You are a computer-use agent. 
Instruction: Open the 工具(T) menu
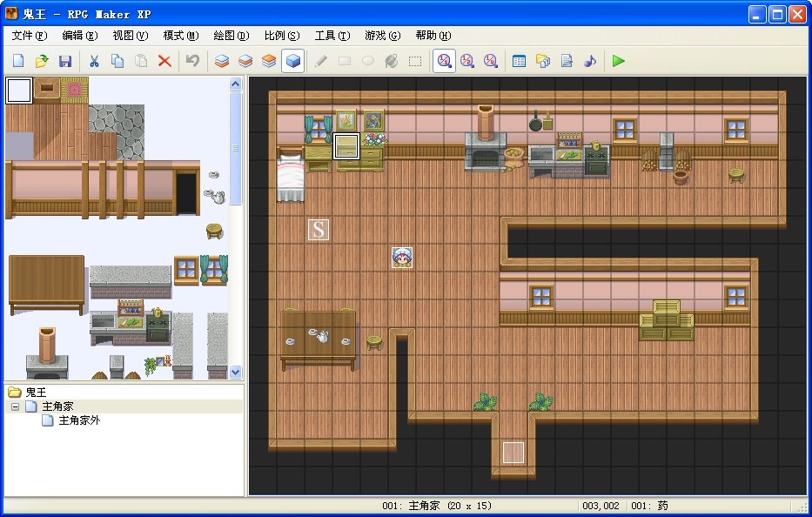332,36
